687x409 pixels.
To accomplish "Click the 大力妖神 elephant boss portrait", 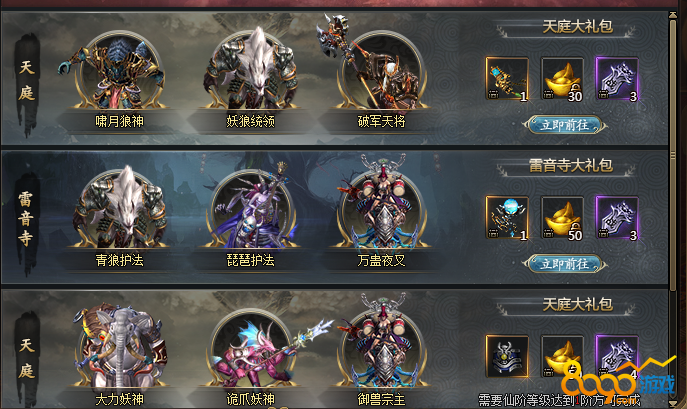I will pyautogui.click(x=119, y=347).
